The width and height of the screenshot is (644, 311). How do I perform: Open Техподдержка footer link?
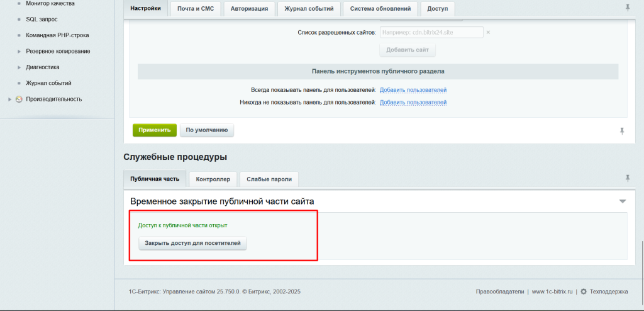click(x=609, y=291)
